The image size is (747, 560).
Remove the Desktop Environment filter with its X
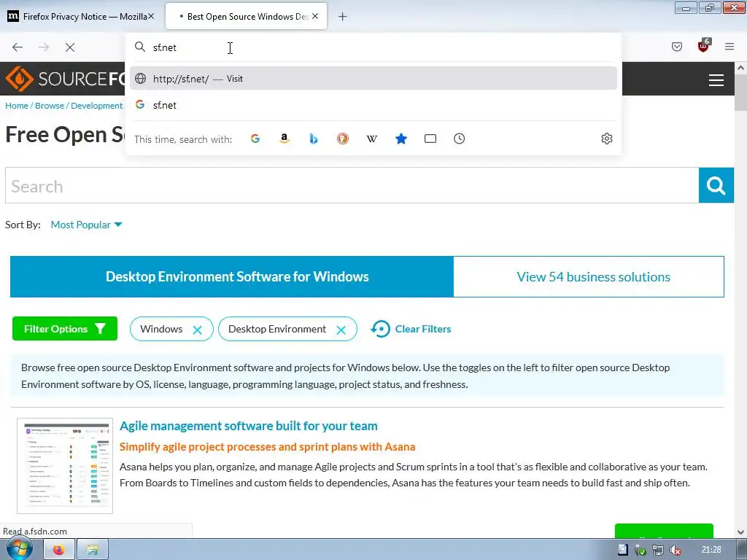pos(341,330)
